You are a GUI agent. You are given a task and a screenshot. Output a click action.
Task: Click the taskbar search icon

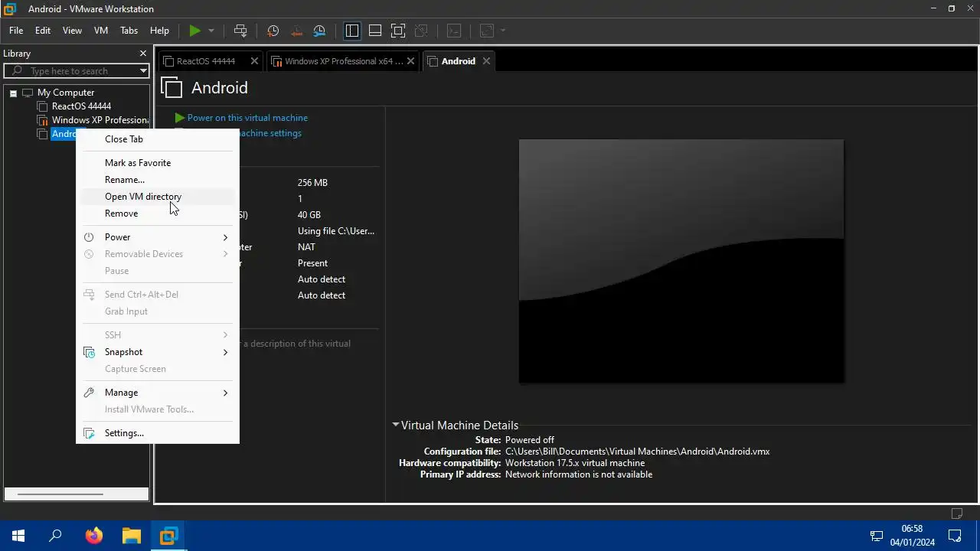55,536
